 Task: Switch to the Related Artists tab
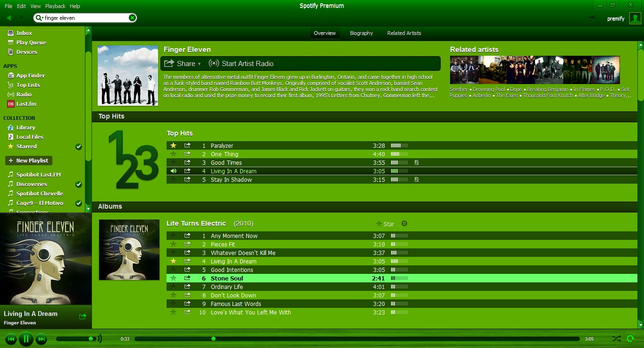point(404,33)
